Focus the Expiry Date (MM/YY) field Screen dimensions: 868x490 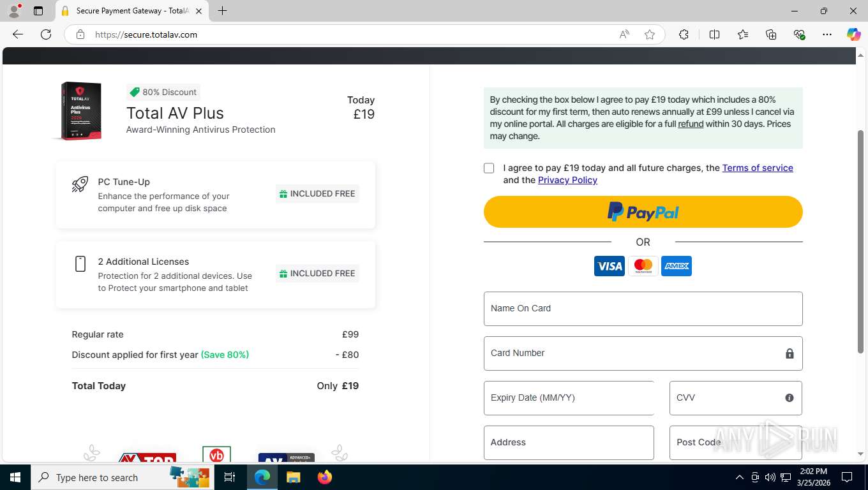pos(569,398)
